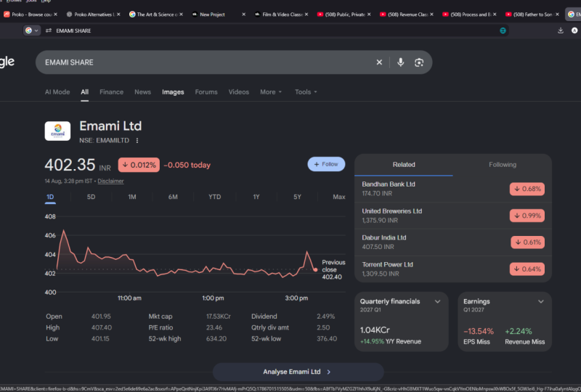The width and height of the screenshot is (581, 392).
Task: Select the Videos search filter
Action: (x=239, y=92)
